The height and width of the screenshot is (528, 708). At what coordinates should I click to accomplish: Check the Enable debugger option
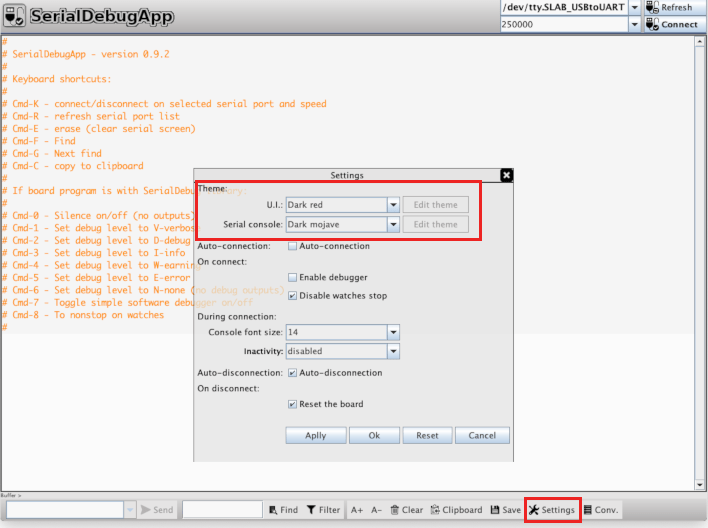point(292,277)
